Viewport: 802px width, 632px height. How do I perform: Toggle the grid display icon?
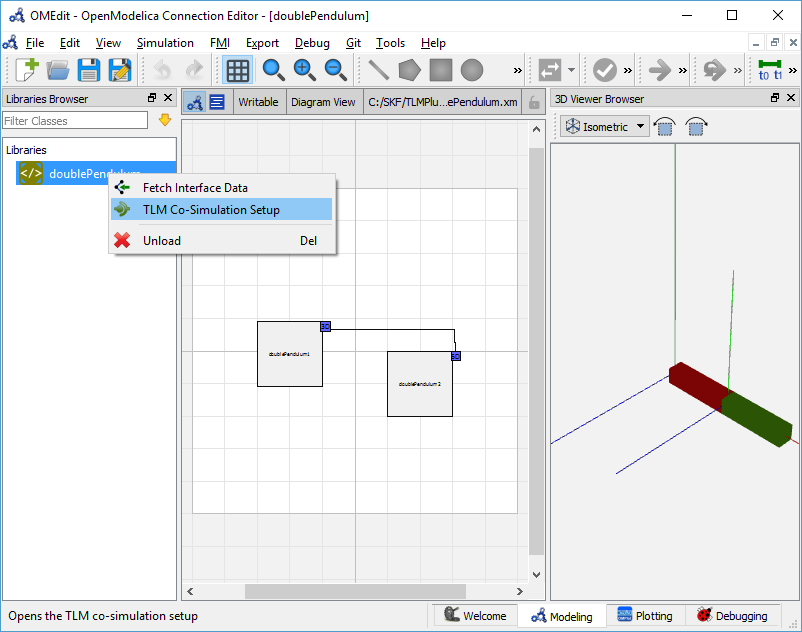tap(237, 70)
